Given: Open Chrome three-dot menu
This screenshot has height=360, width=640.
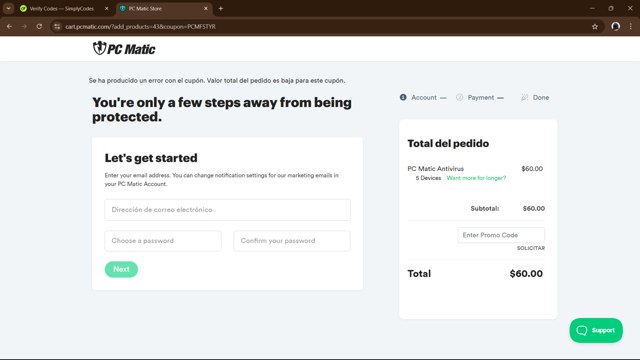Looking at the screenshot, I should click(x=631, y=27).
